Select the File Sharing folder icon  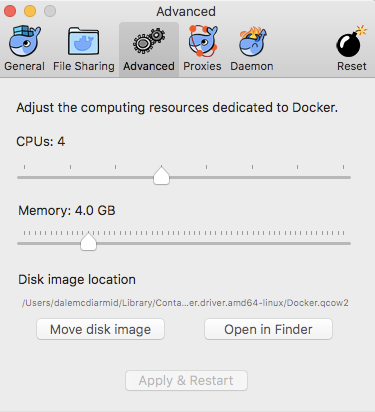click(x=84, y=41)
